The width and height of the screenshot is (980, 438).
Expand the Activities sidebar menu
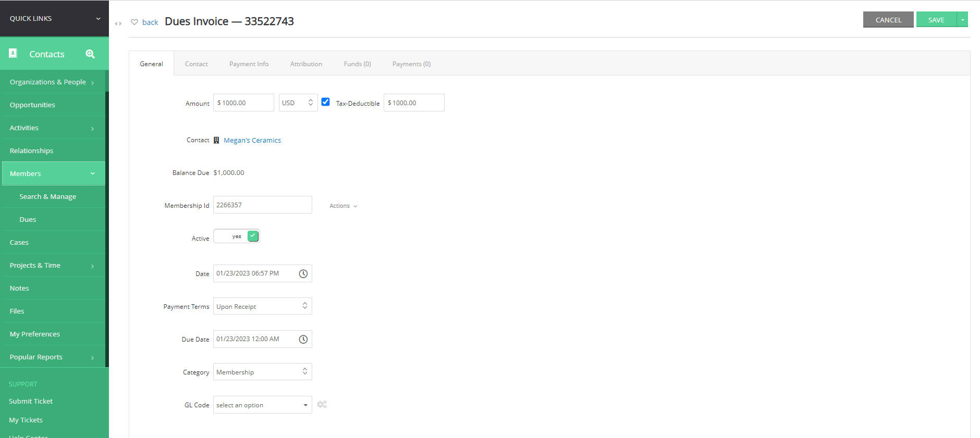[53, 128]
